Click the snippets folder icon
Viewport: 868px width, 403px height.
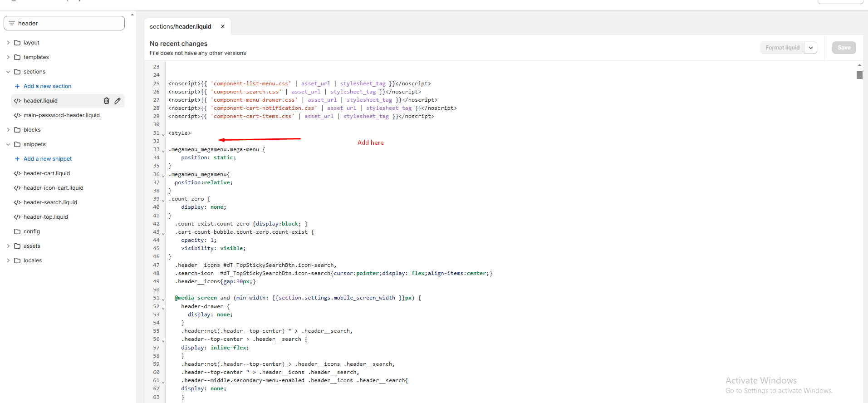17,144
